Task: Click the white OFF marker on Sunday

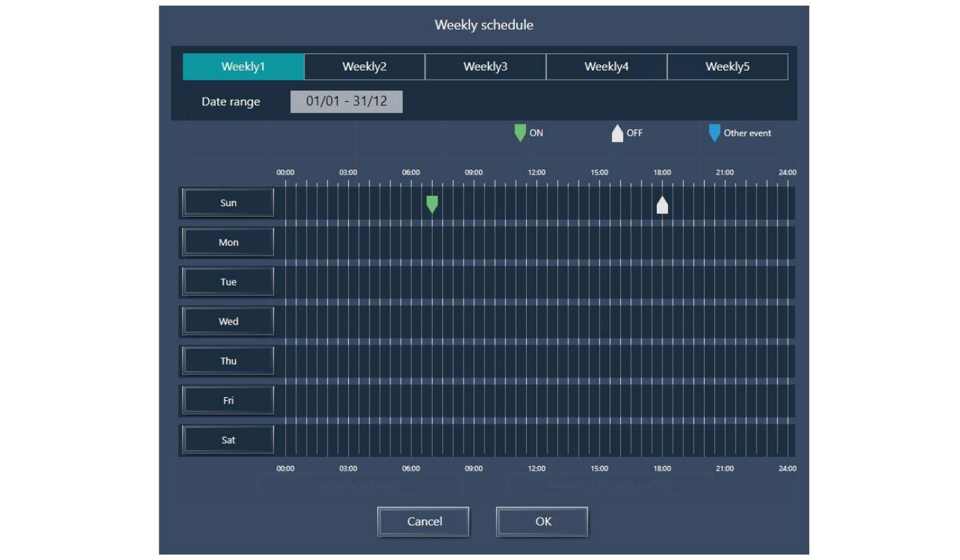Action: point(662,205)
